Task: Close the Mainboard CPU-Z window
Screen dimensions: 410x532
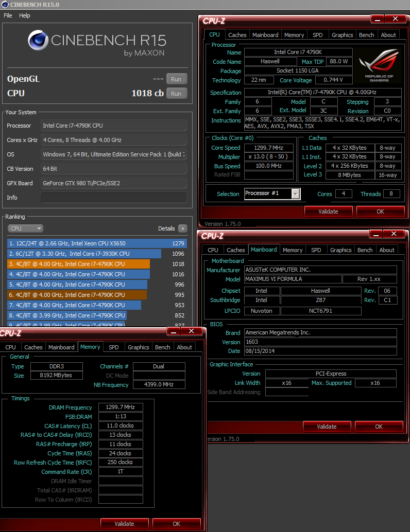Action: pyautogui.click(x=394, y=234)
